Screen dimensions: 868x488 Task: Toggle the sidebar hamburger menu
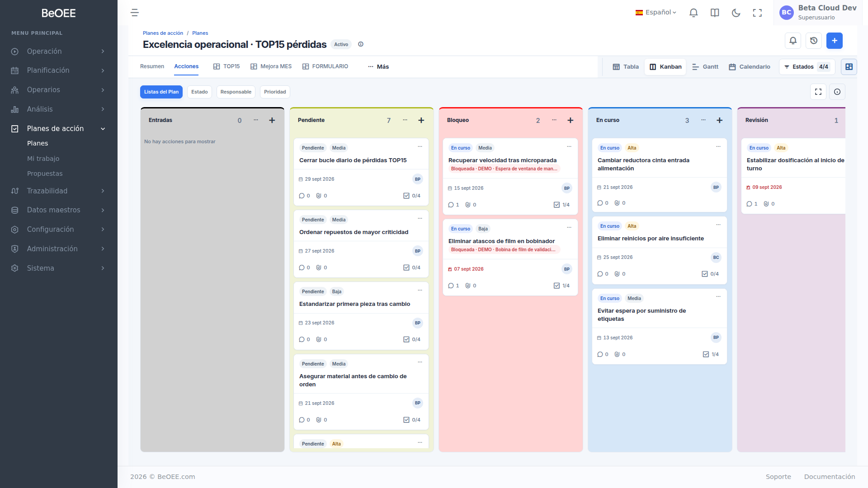coord(135,13)
